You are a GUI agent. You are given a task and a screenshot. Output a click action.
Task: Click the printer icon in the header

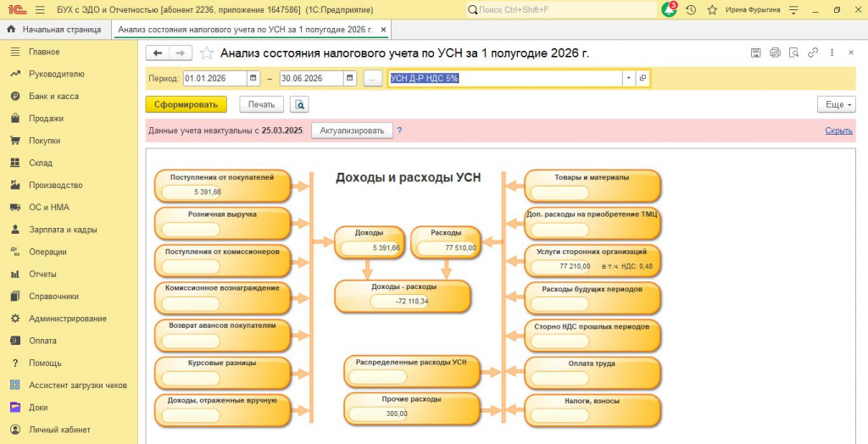click(x=775, y=53)
